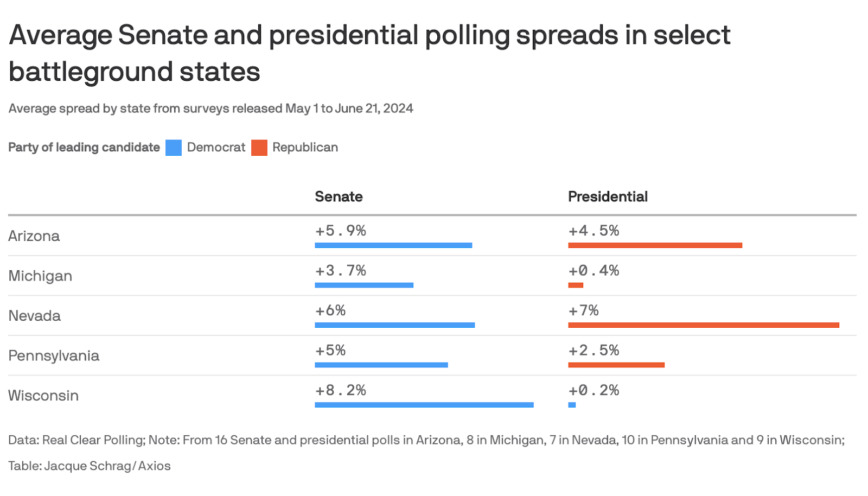Click Michigan's small orange Presidential bar
The image size is (868, 496).
click(576, 285)
